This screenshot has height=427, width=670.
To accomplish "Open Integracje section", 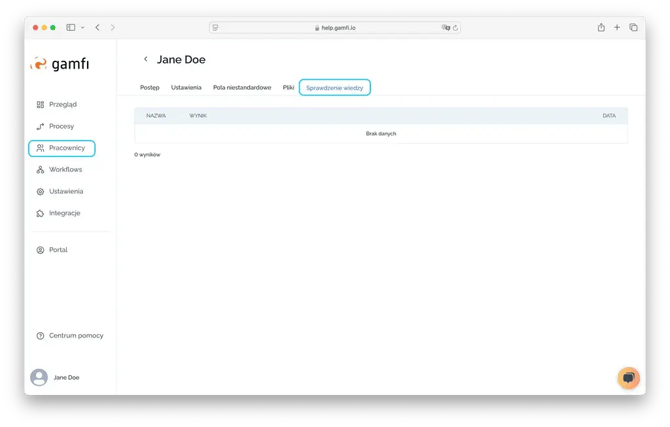I will point(64,213).
